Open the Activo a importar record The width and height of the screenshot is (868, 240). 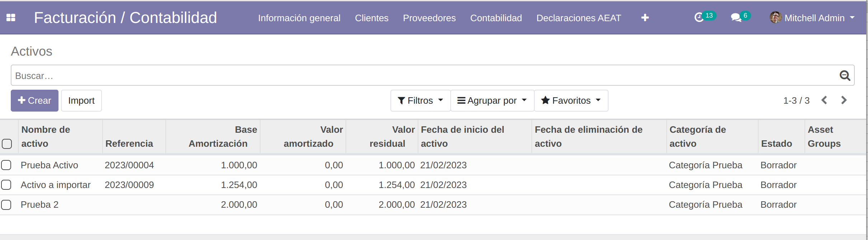coord(56,185)
